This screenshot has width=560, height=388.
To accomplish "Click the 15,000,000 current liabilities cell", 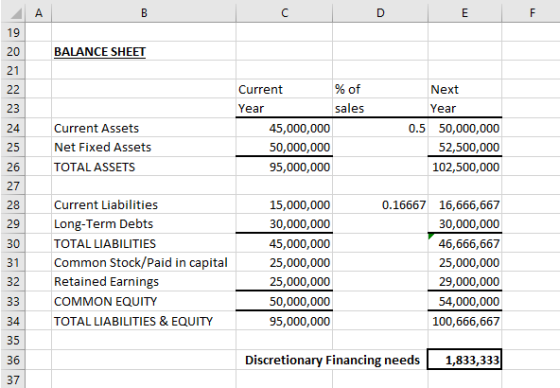I will coord(284,205).
